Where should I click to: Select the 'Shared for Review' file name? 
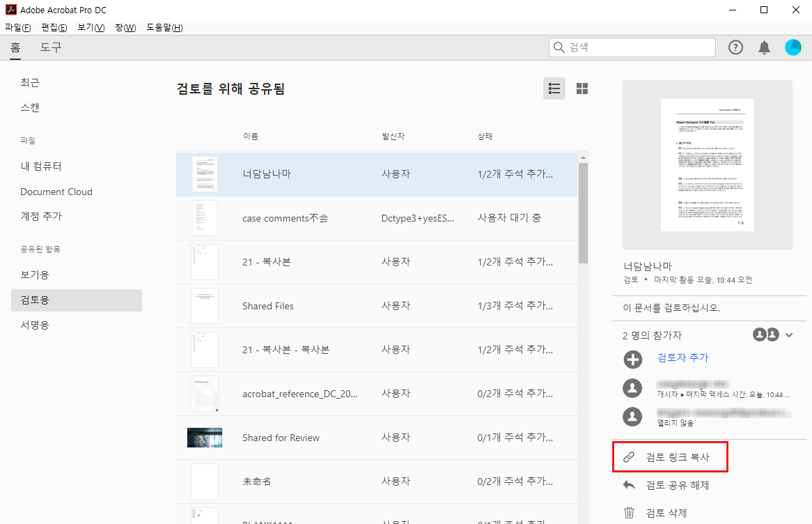(281, 438)
